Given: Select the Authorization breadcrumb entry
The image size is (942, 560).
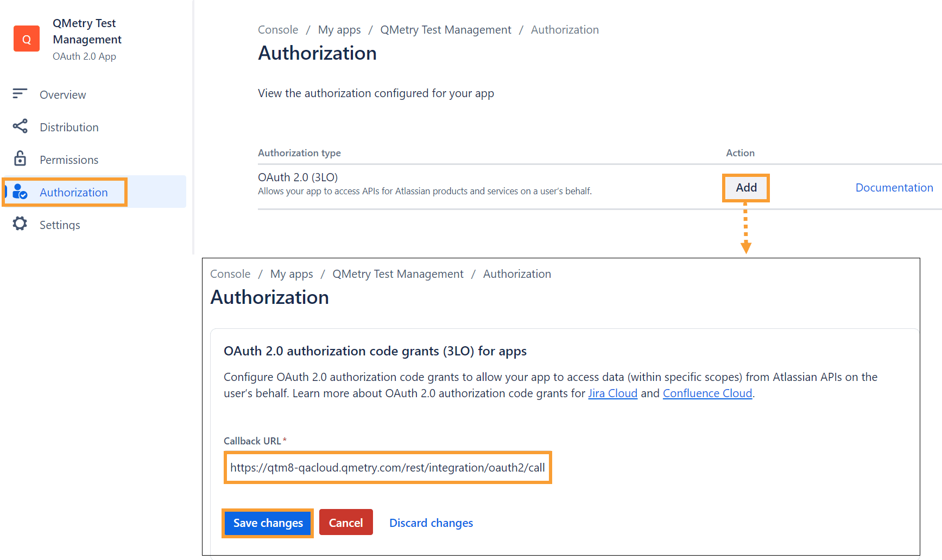Looking at the screenshot, I should (x=565, y=29).
